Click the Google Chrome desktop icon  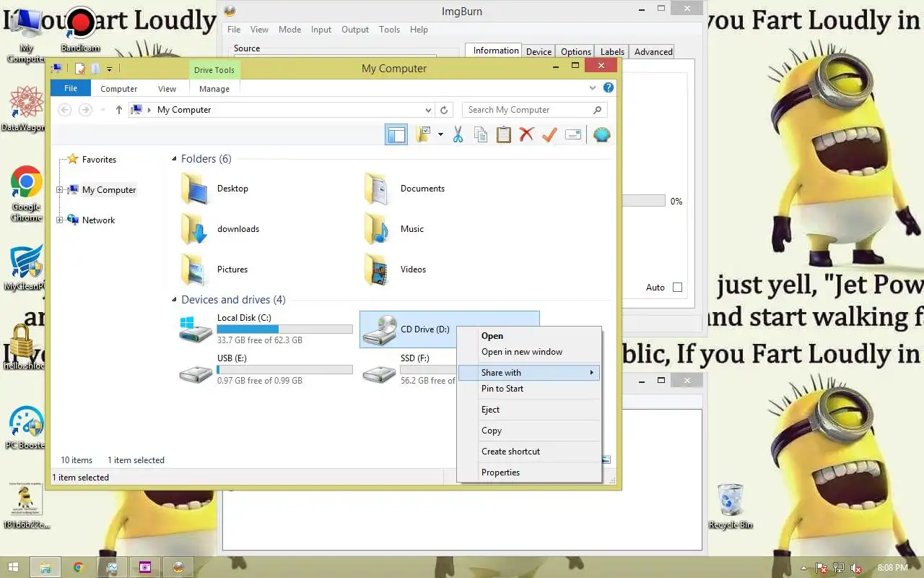(26, 194)
